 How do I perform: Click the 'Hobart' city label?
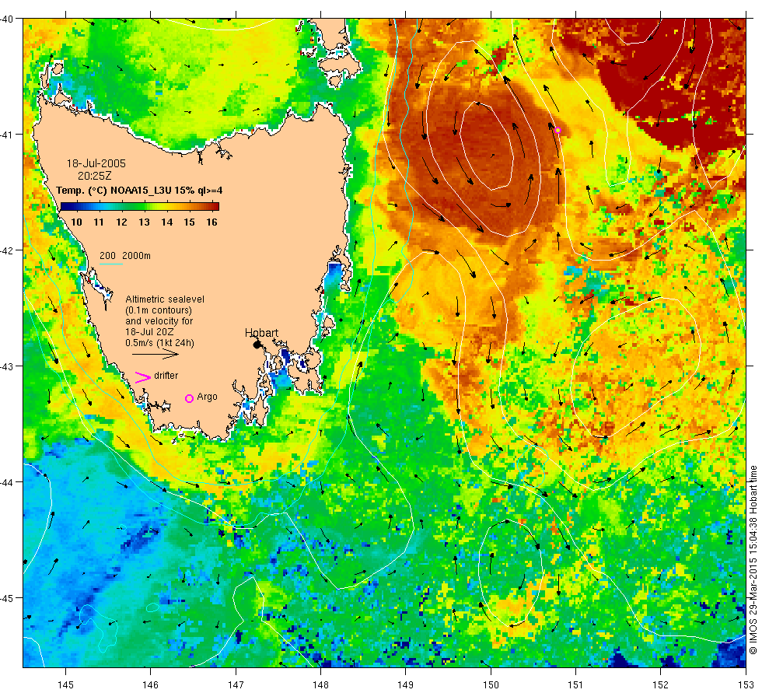pyautogui.click(x=261, y=333)
